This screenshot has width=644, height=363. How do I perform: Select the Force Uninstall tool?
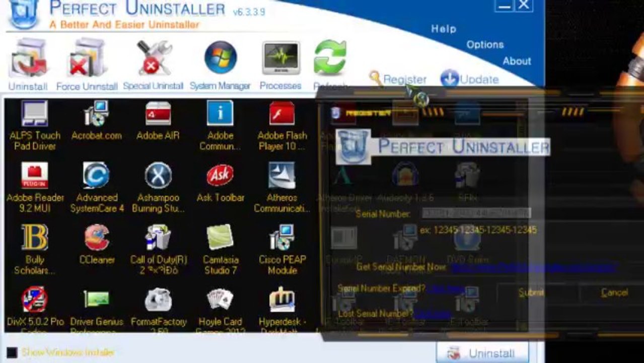pos(87,64)
